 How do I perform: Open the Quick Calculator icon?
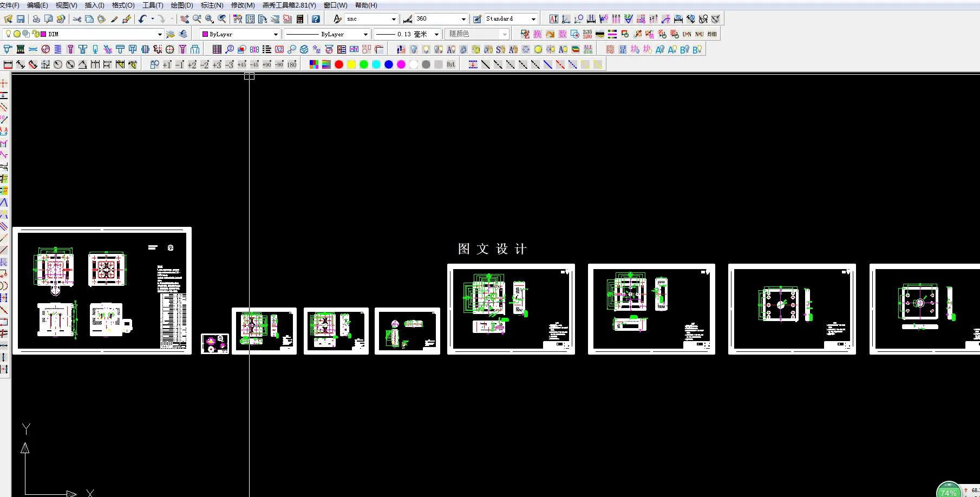click(x=300, y=19)
